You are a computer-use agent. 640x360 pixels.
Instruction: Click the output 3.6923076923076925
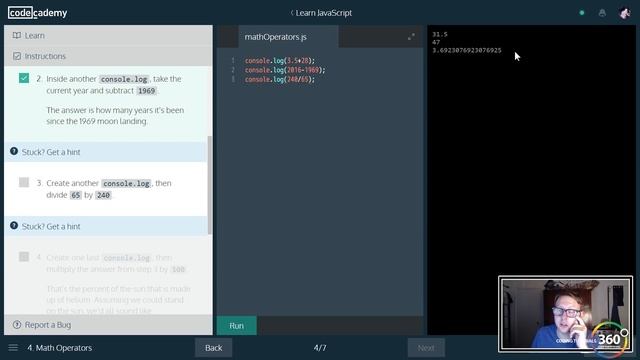(x=467, y=50)
